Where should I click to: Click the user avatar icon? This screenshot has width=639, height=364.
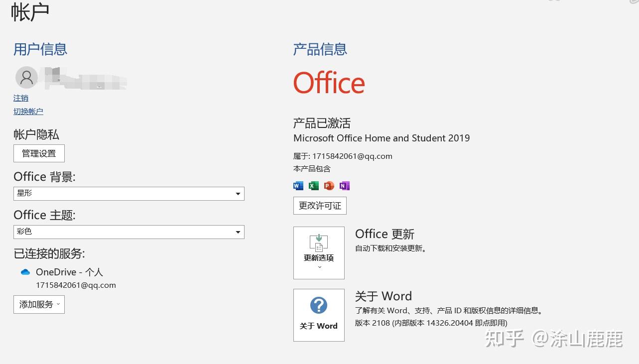[x=26, y=78]
